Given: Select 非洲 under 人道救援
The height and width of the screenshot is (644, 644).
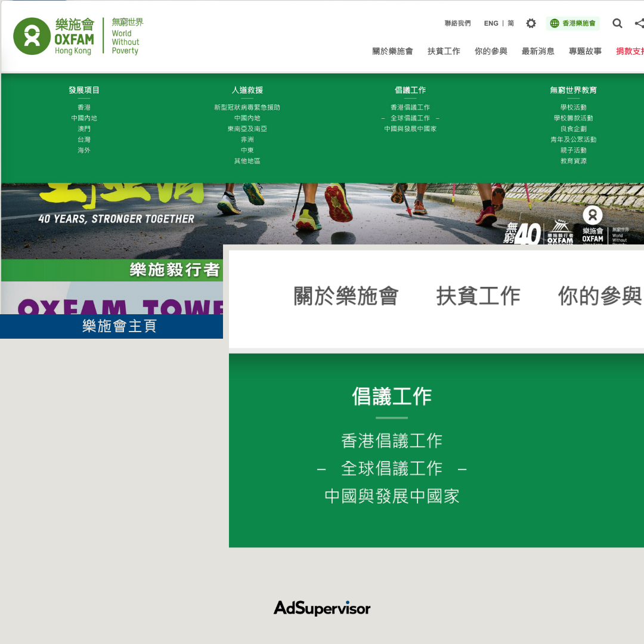Looking at the screenshot, I should point(247,140).
